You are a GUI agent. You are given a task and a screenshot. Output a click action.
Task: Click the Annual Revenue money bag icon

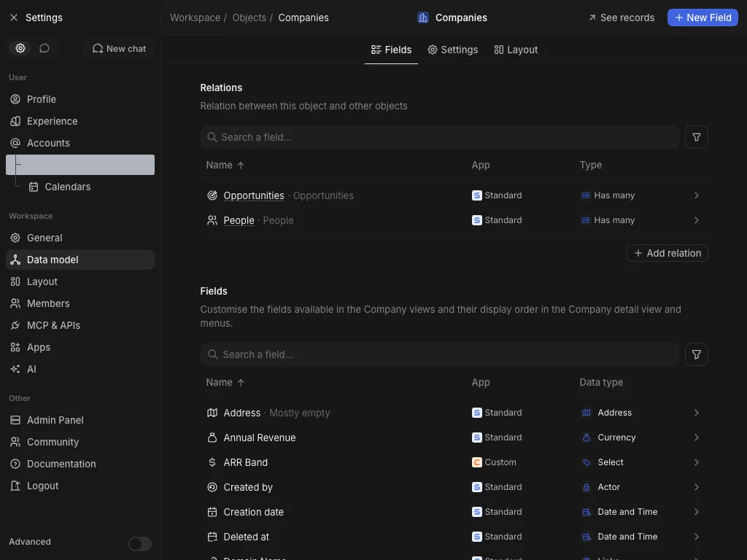tap(212, 437)
